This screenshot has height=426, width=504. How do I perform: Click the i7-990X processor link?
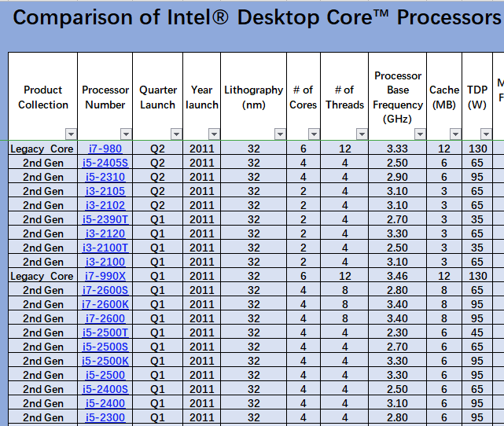pos(105,276)
